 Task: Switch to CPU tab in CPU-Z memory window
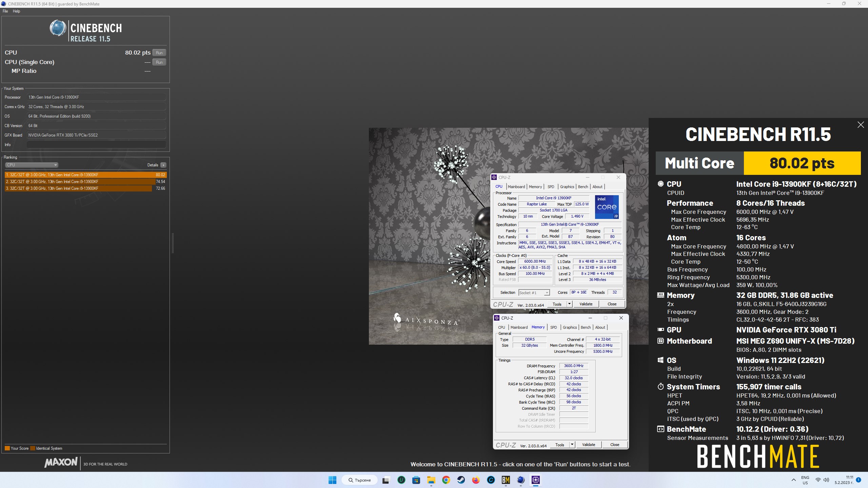pos(501,327)
